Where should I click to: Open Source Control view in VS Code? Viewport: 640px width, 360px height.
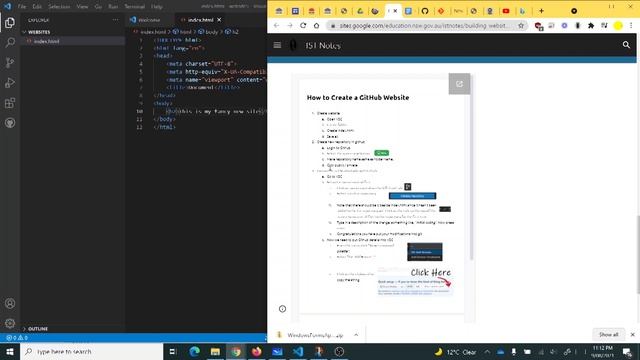click(10, 62)
